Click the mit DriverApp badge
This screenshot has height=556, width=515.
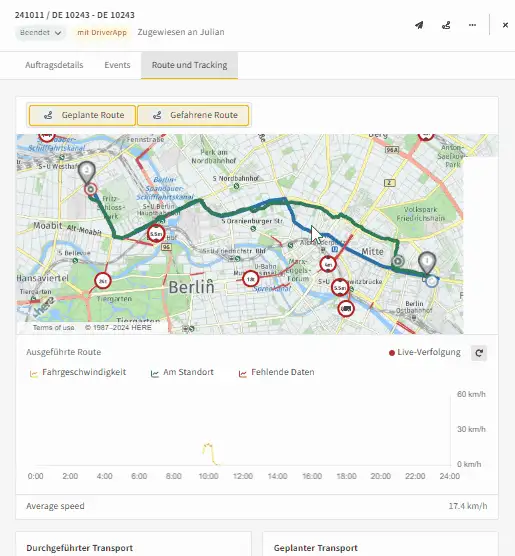tap(102, 33)
